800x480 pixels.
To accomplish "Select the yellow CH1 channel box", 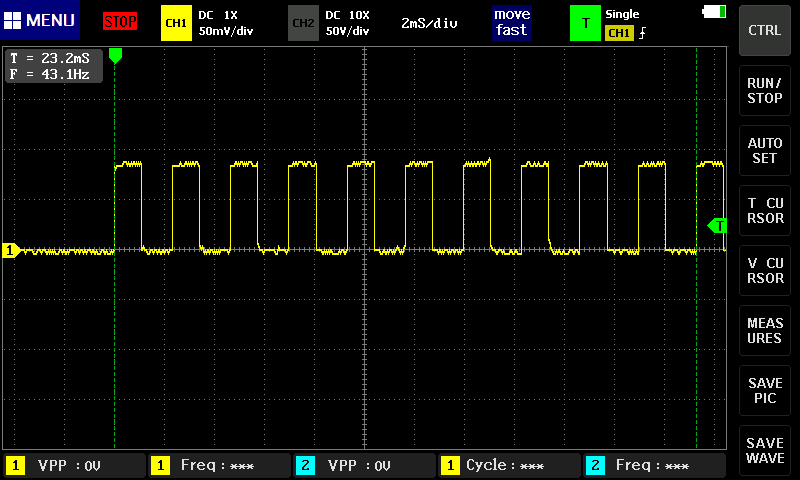I will click(176, 23).
